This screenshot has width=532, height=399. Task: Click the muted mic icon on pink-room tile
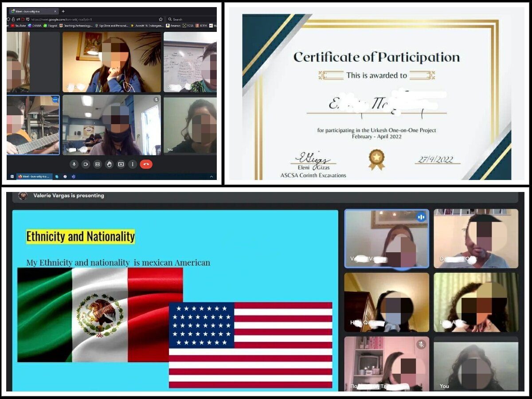tap(421, 344)
